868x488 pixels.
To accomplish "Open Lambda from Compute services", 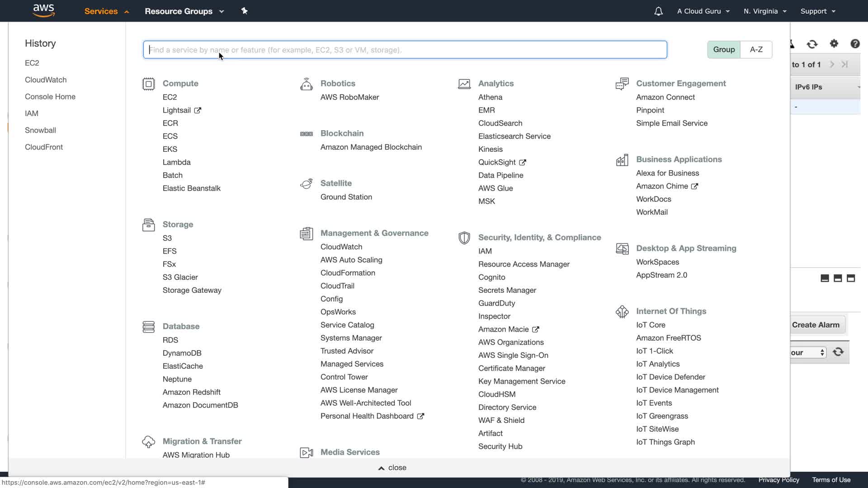I will tap(176, 162).
